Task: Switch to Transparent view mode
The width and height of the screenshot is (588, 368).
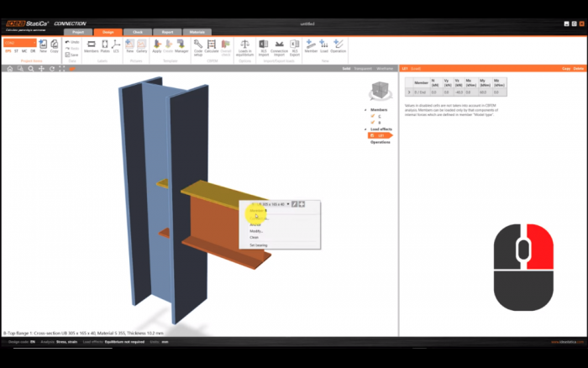Action: point(363,69)
